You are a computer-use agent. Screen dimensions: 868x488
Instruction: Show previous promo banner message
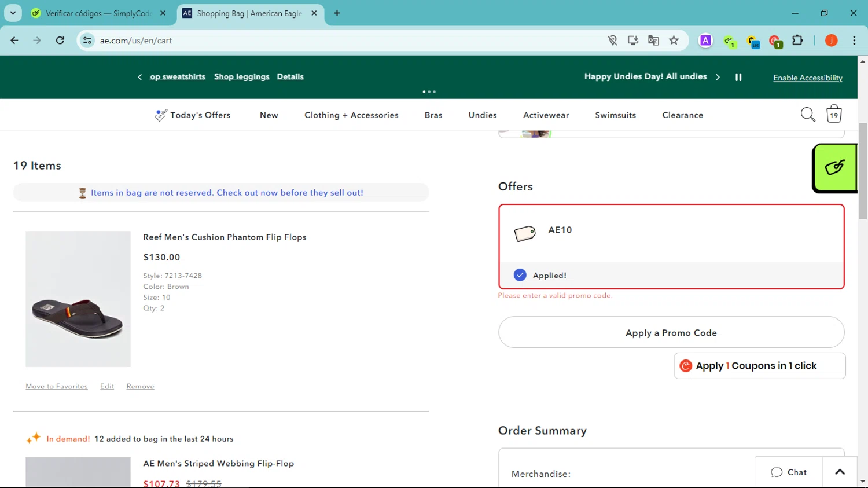[139, 77]
